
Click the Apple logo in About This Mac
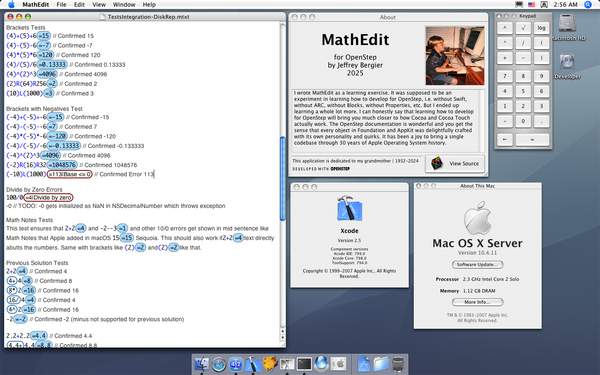(477, 218)
